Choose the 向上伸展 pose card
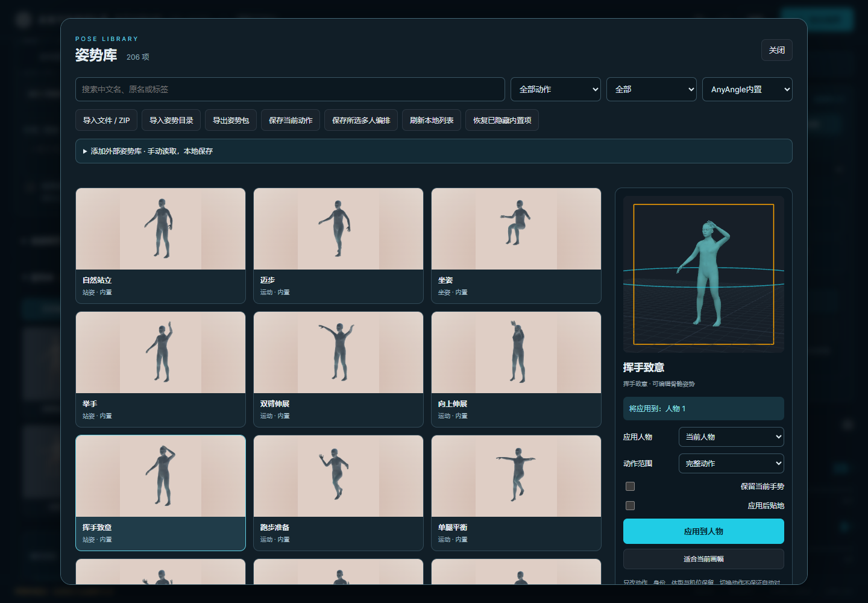The height and width of the screenshot is (603, 868). [516, 369]
